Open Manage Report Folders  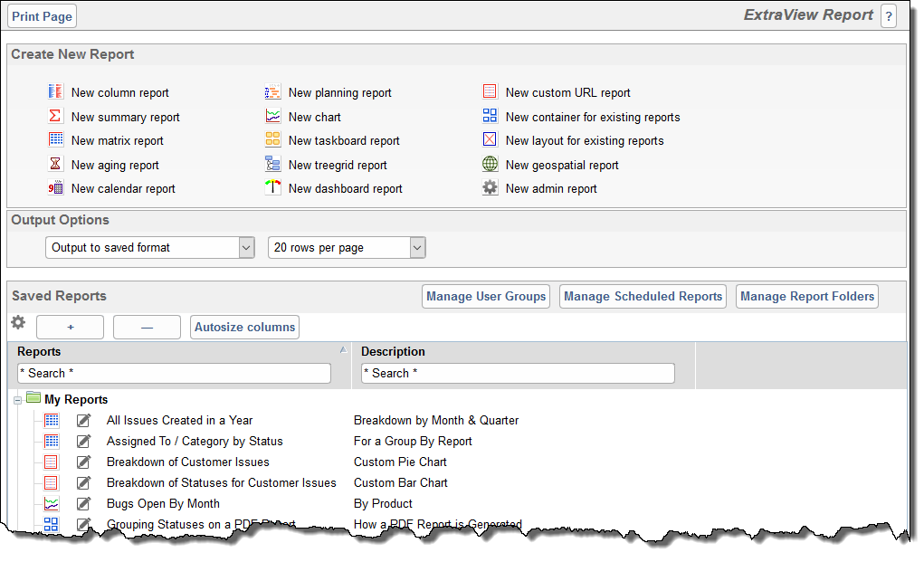point(807,296)
